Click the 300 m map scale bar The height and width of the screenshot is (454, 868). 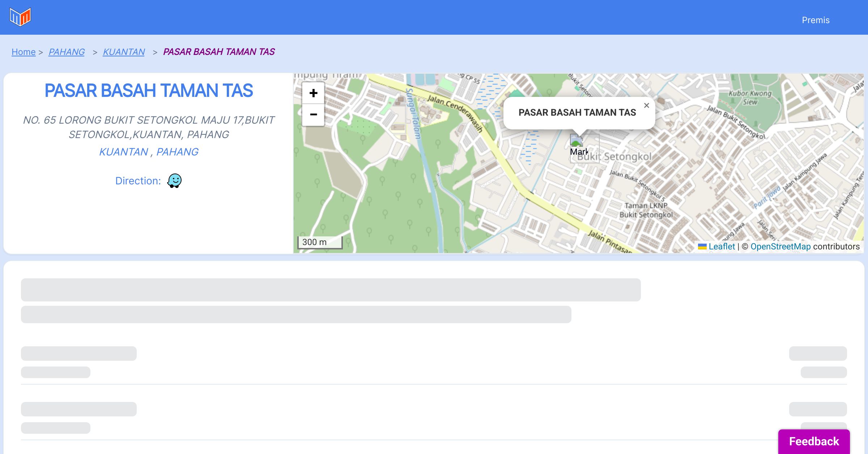pyautogui.click(x=320, y=242)
